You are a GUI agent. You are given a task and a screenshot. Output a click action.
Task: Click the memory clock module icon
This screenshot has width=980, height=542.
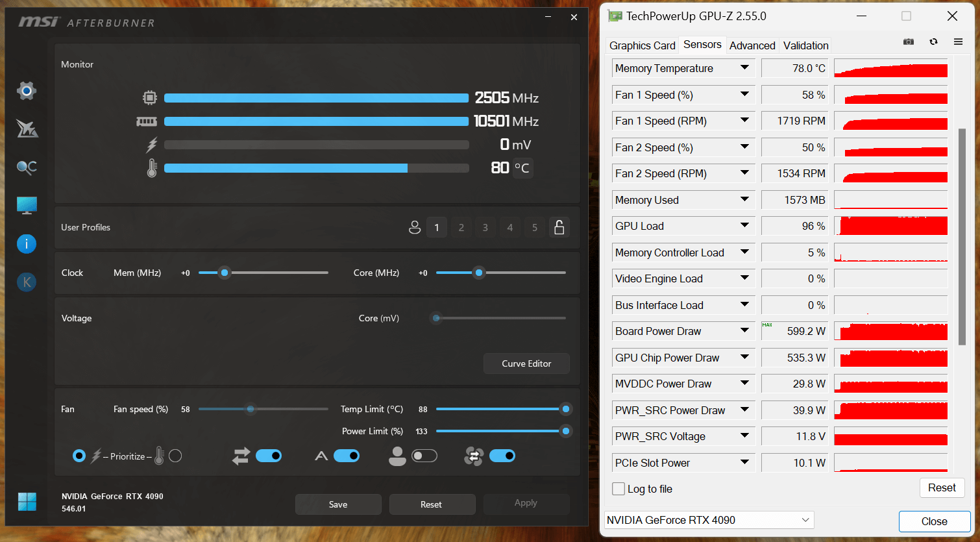point(147,121)
